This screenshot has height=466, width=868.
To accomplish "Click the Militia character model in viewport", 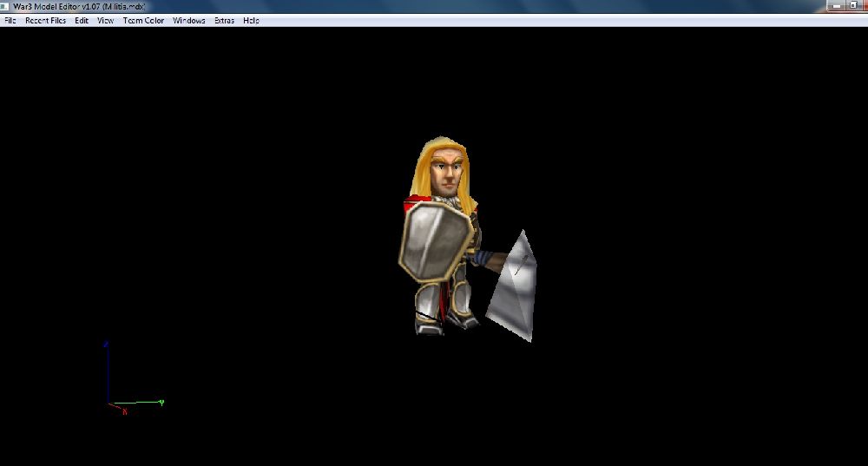I will (x=467, y=240).
